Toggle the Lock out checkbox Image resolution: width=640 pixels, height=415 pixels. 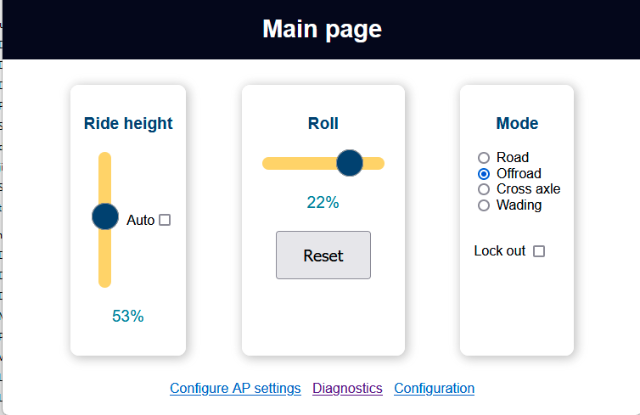point(539,251)
